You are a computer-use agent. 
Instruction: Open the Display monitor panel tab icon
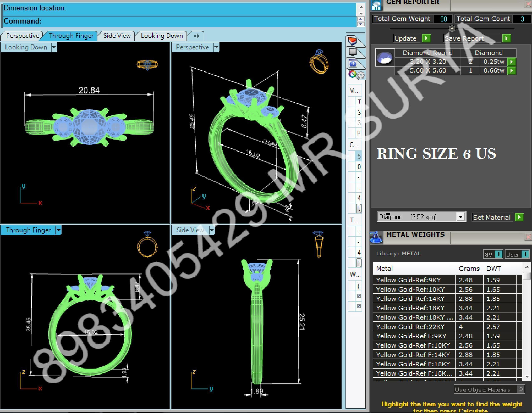pyautogui.click(x=352, y=52)
